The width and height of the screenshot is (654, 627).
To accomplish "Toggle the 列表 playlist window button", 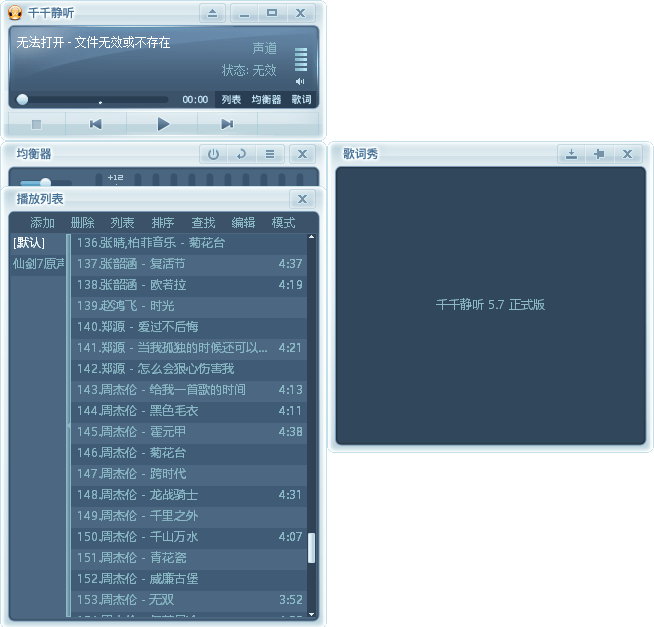I will [231, 100].
